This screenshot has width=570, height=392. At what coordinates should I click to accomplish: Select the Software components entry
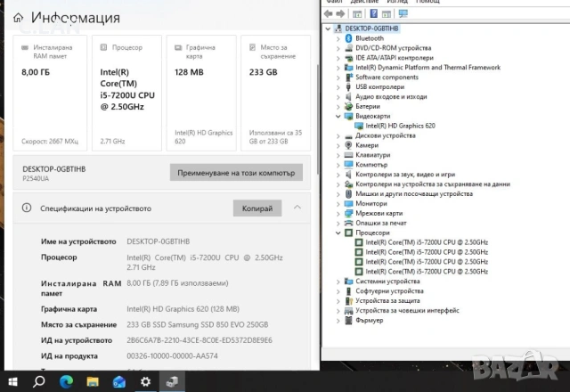coord(387,78)
